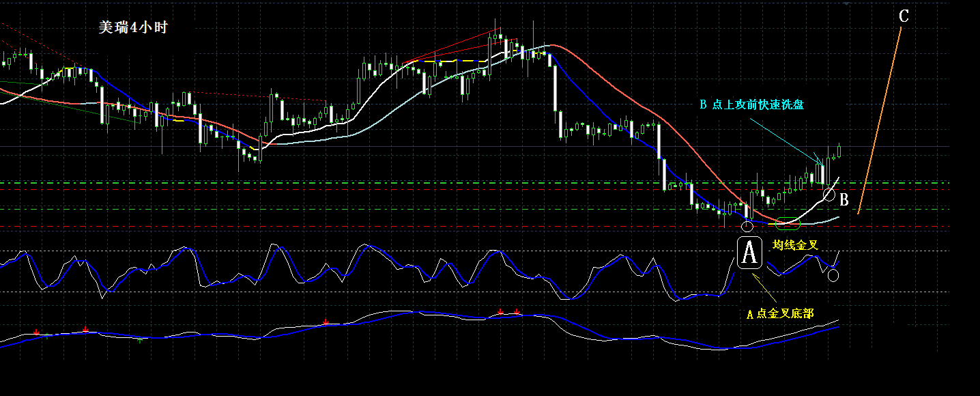Viewport: 980px width, 396px height.
Task: Select the letter "C" label at top right
Action: click(904, 16)
